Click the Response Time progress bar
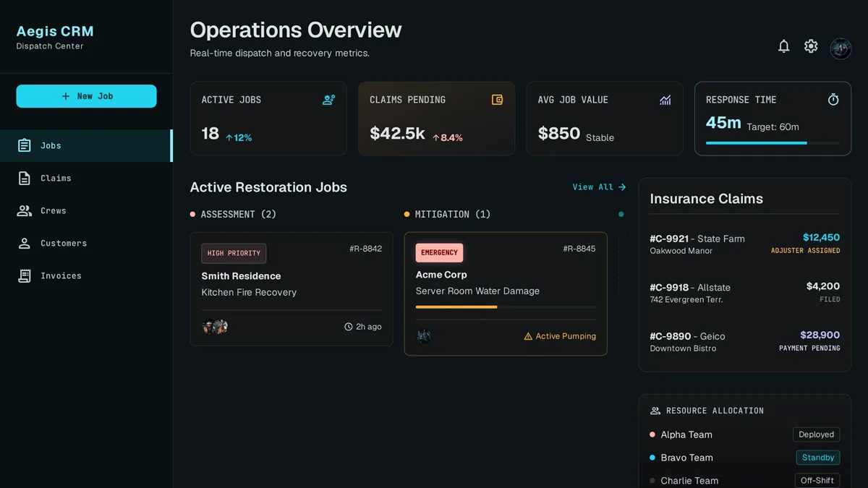 pos(773,143)
